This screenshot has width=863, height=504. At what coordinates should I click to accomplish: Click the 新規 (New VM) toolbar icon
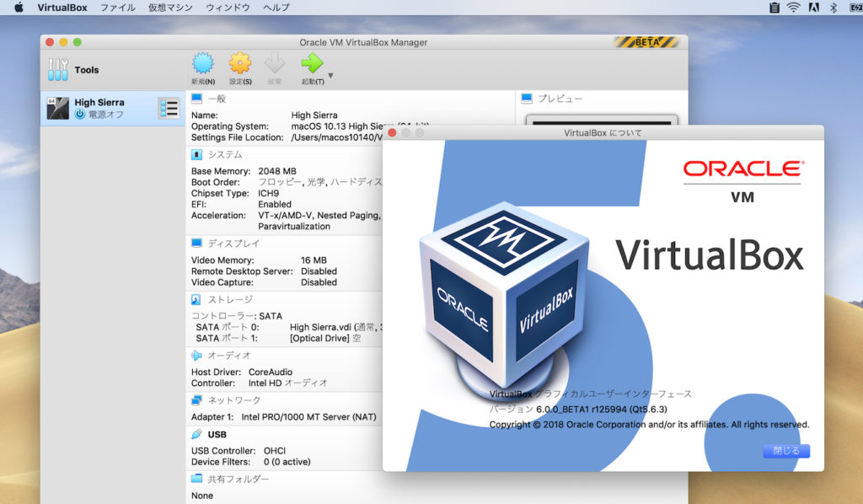202,62
